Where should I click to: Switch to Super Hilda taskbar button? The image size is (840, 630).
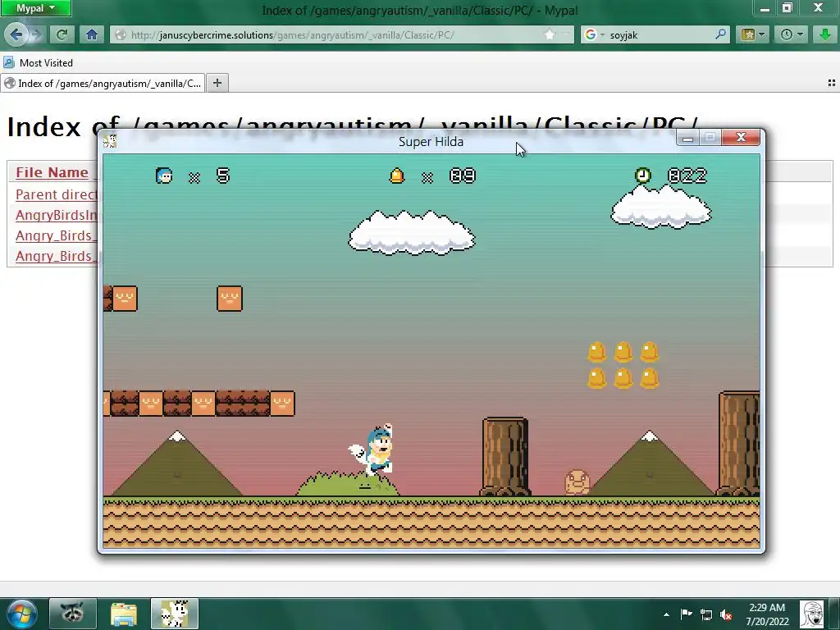[x=175, y=614]
